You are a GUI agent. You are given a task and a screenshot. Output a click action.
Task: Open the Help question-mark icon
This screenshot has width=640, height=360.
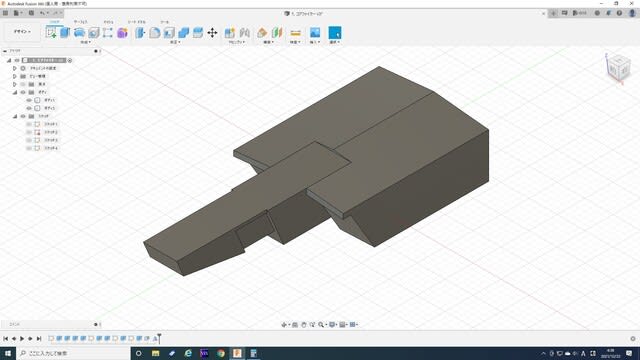point(619,13)
